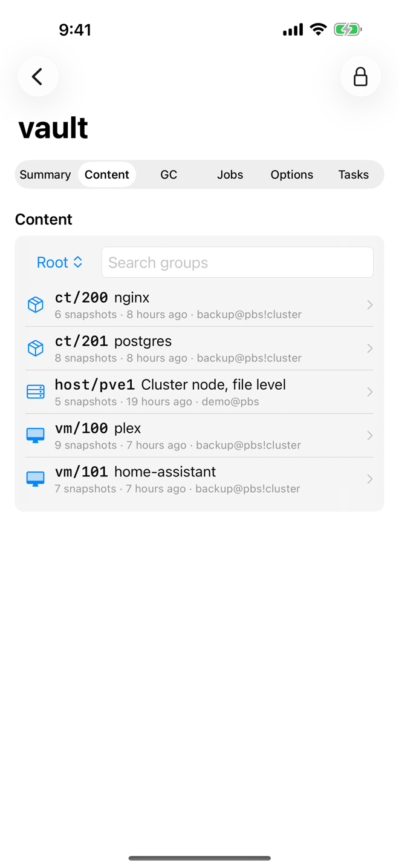Image resolution: width=399 pixels, height=868 pixels.
Task: Tap the padlock icon button
Action: coord(360,76)
